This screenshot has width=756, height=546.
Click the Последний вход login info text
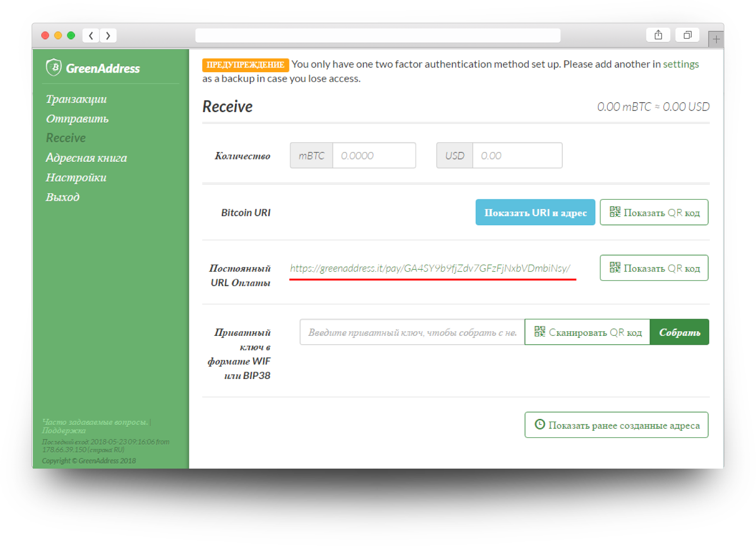click(x=106, y=446)
